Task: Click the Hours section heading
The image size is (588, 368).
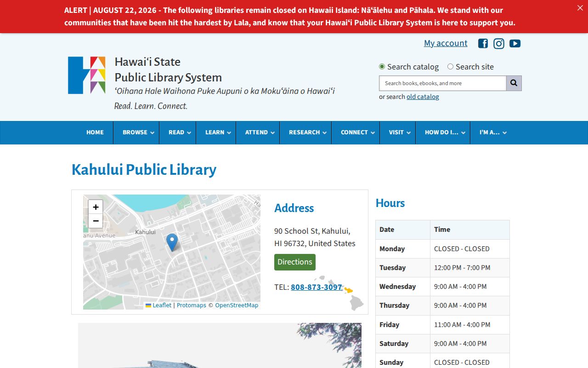Action: tap(390, 203)
